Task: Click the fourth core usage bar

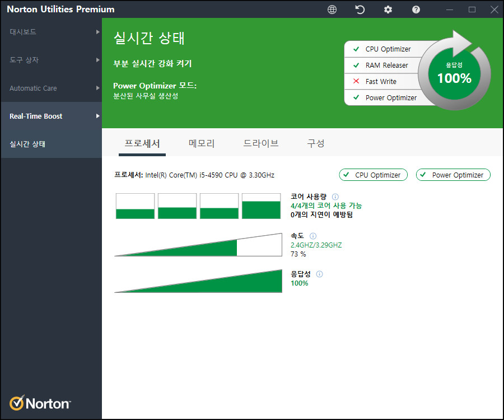Action: point(261,206)
